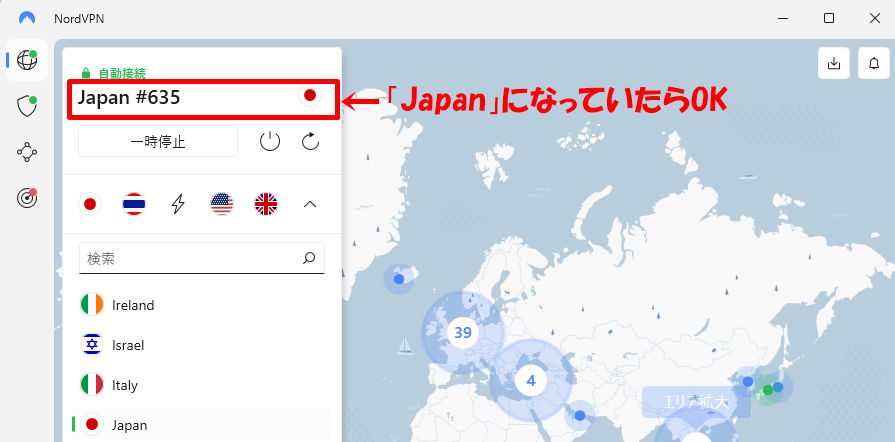Open Dark Web Monitor target icon
Viewport: 895px width, 442px height.
click(x=27, y=198)
